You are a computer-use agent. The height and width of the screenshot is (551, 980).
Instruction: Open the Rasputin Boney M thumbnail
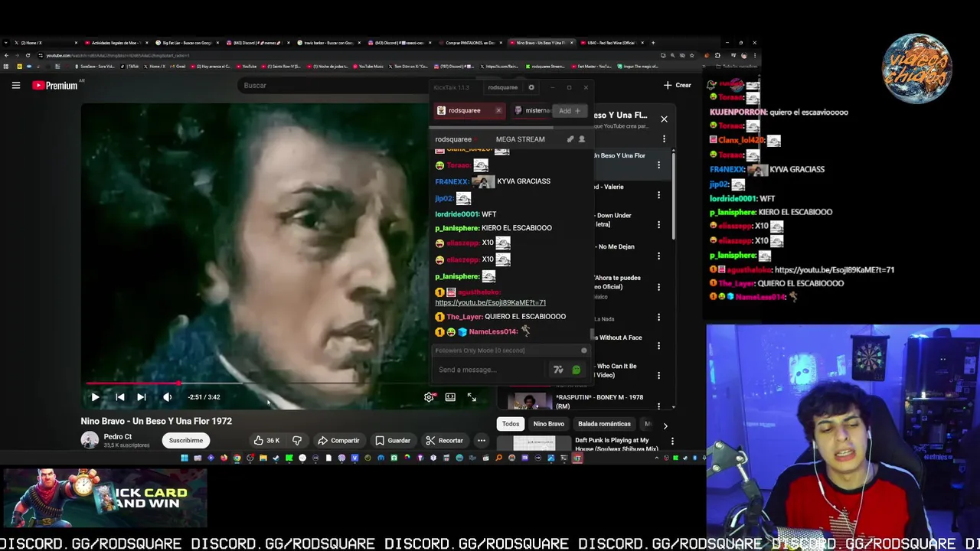tap(530, 400)
